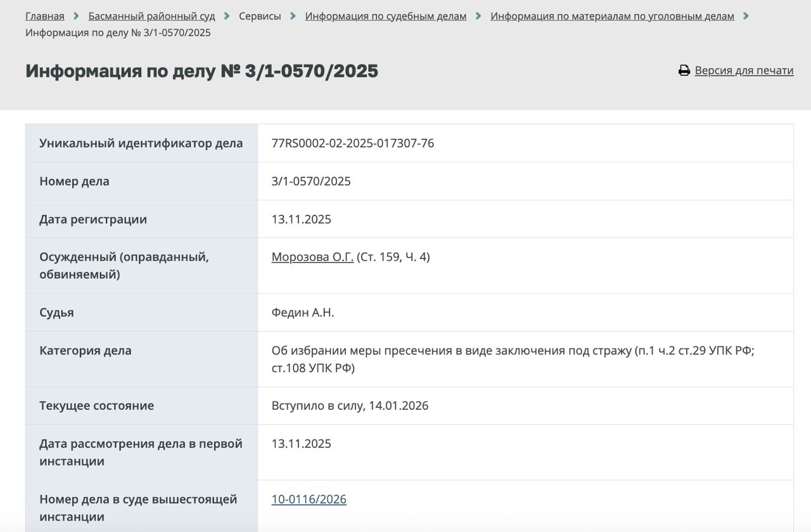Click chevron after Информация по судебным делам
Screen dimensions: 811x532
[478, 16]
